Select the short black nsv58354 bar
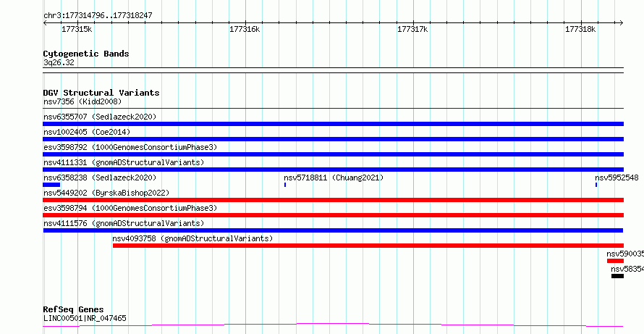 617,276
